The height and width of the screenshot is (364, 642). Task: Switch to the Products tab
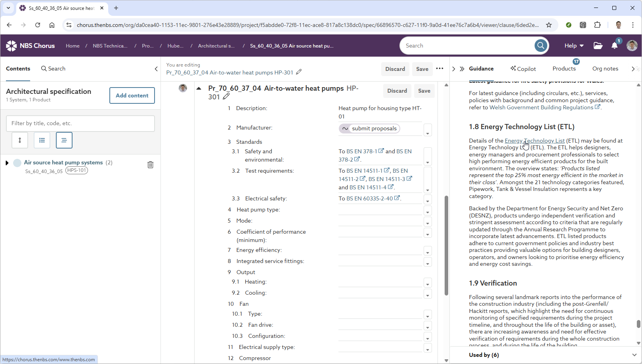[x=564, y=69]
